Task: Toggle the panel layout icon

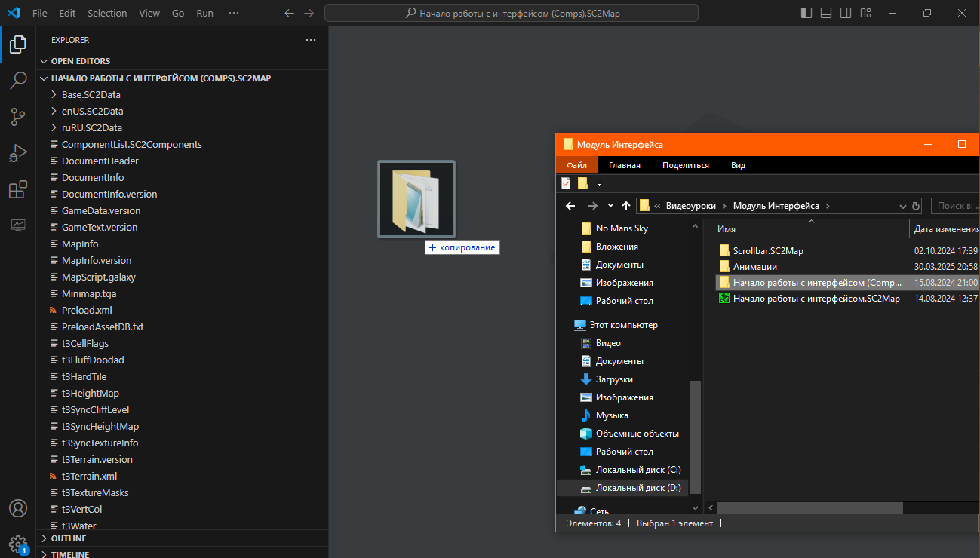Action: pos(826,13)
